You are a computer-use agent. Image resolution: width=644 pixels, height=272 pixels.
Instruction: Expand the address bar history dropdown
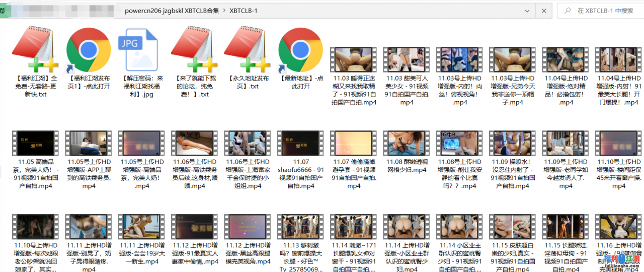pyautogui.click(x=527, y=11)
